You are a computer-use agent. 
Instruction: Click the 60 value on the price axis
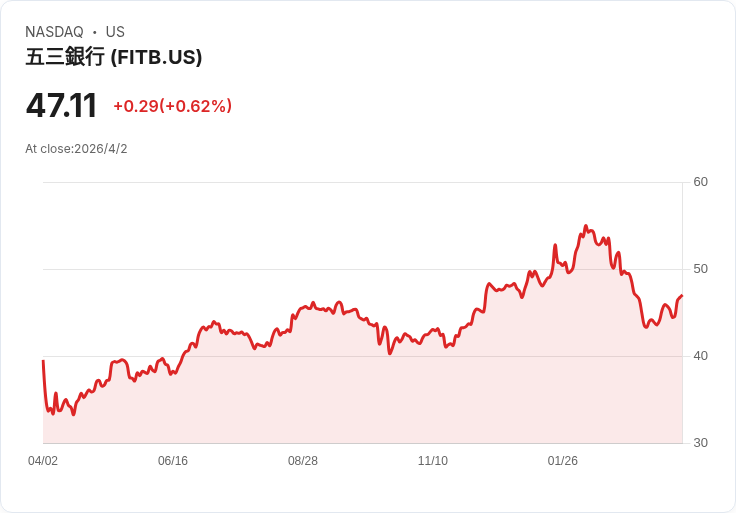point(700,182)
